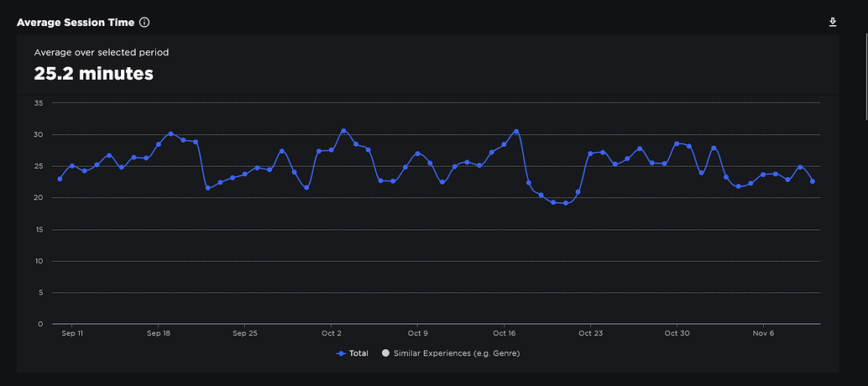Click the Oct 2 x-axis date label
This screenshot has height=386, width=868.
click(x=332, y=333)
